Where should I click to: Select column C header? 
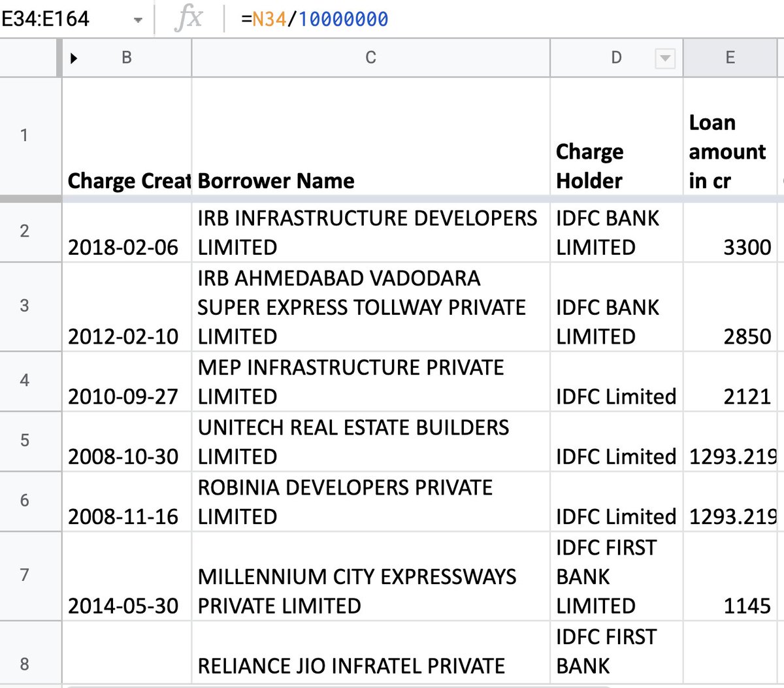tap(370, 58)
